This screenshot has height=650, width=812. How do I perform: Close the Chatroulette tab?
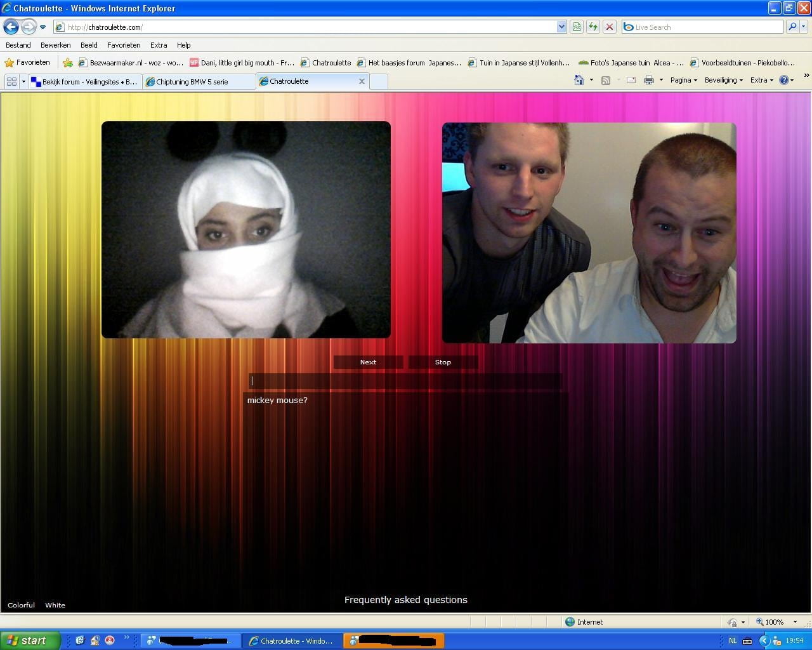click(x=362, y=81)
